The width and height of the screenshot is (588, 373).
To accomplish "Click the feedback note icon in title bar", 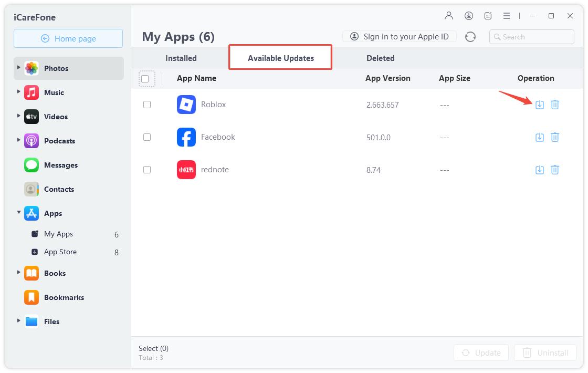I will tap(488, 16).
